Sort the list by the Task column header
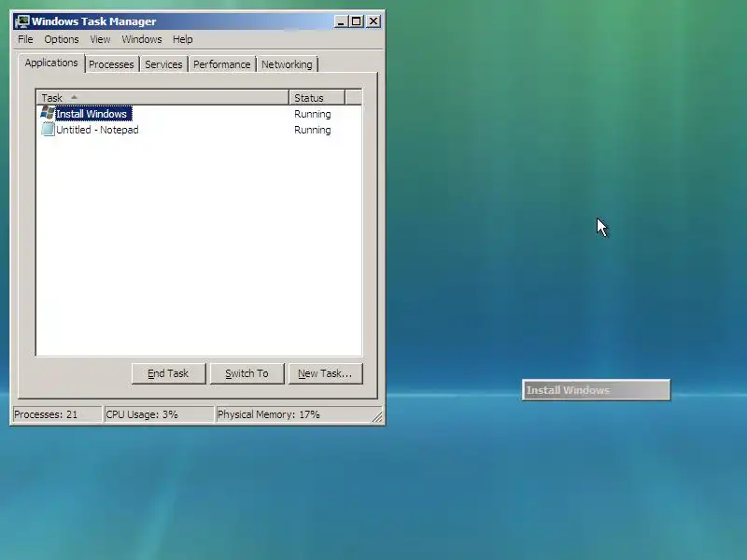The height and width of the screenshot is (560, 747). coord(162,98)
